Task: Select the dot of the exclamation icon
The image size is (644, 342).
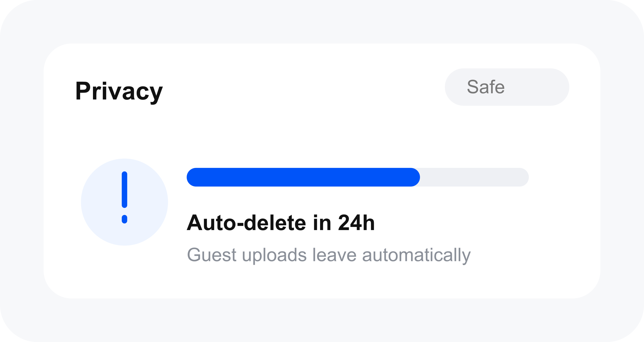Action: tap(125, 219)
